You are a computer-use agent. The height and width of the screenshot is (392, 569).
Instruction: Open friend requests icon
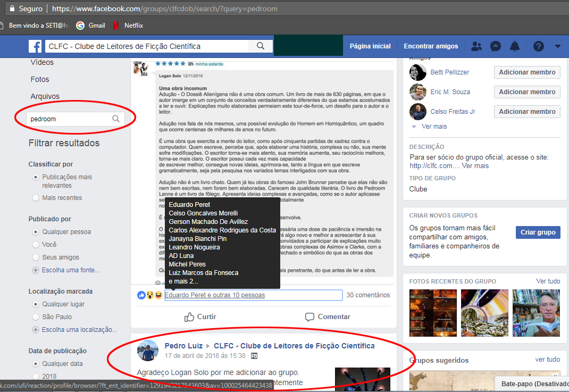[476, 46]
